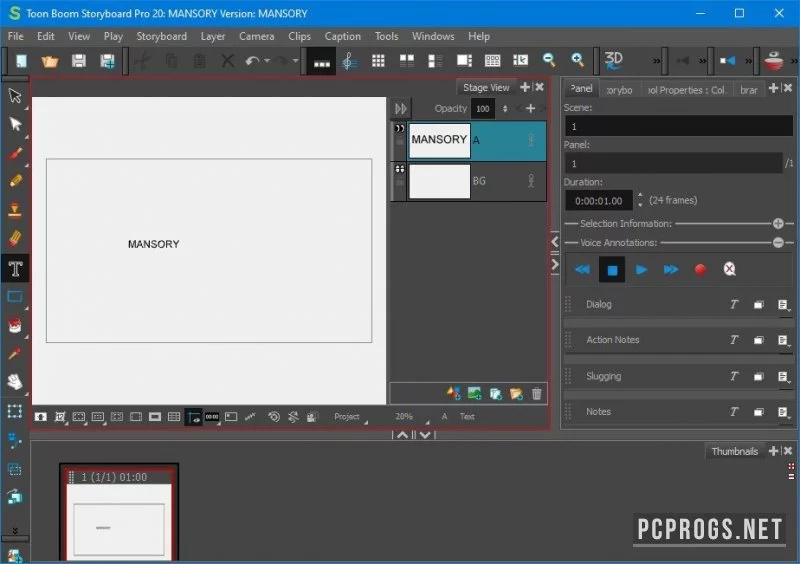Save the project with the floppy icon
800x564 pixels.
point(79,61)
